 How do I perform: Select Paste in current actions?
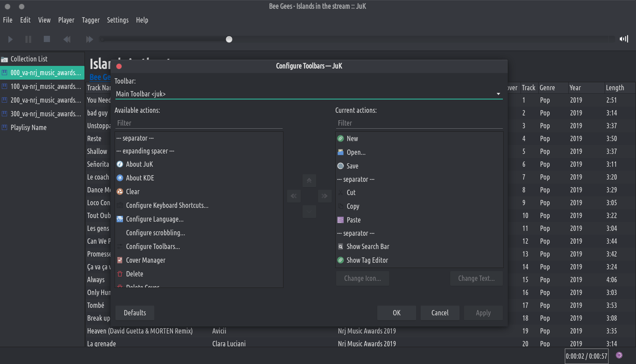tap(419, 220)
